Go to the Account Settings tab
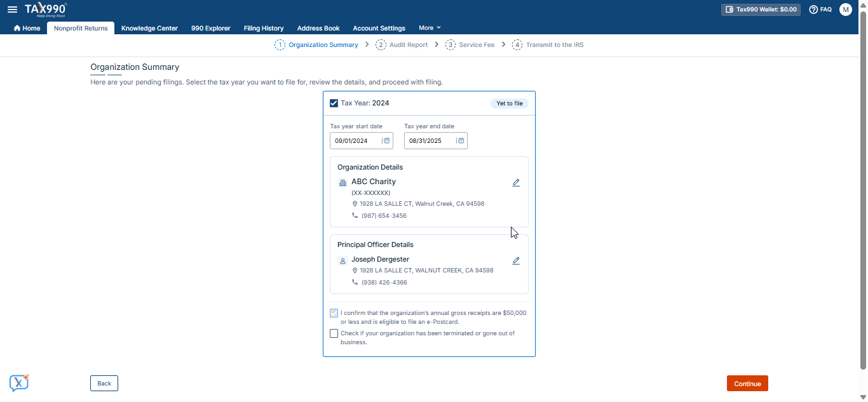The height and width of the screenshot is (402, 868). 379,28
